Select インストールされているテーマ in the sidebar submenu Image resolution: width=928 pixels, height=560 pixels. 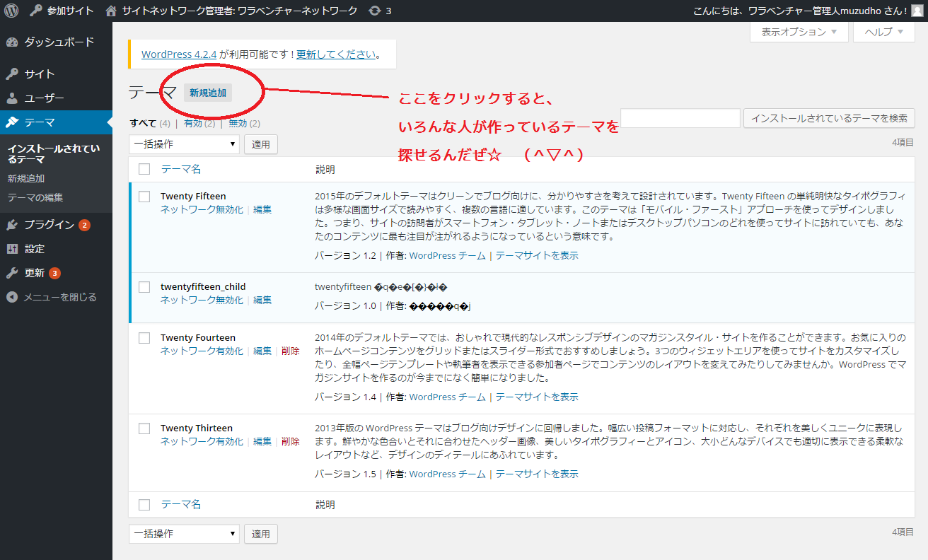pyautogui.click(x=54, y=153)
